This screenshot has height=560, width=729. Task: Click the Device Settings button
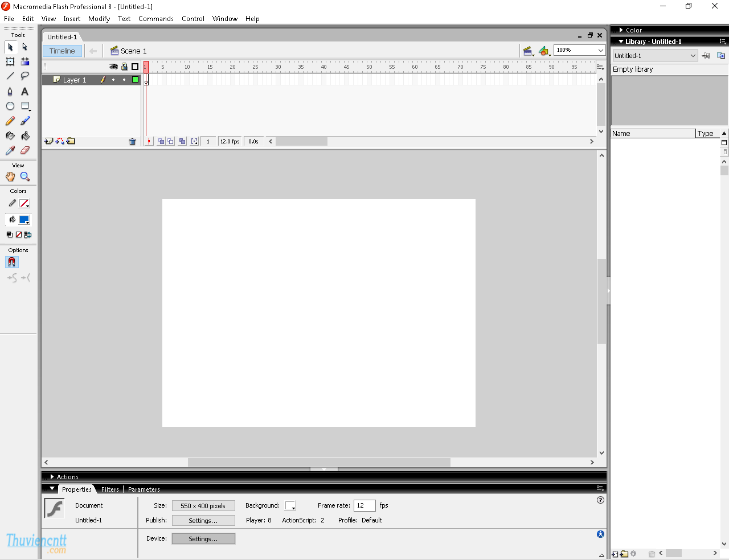click(x=203, y=538)
